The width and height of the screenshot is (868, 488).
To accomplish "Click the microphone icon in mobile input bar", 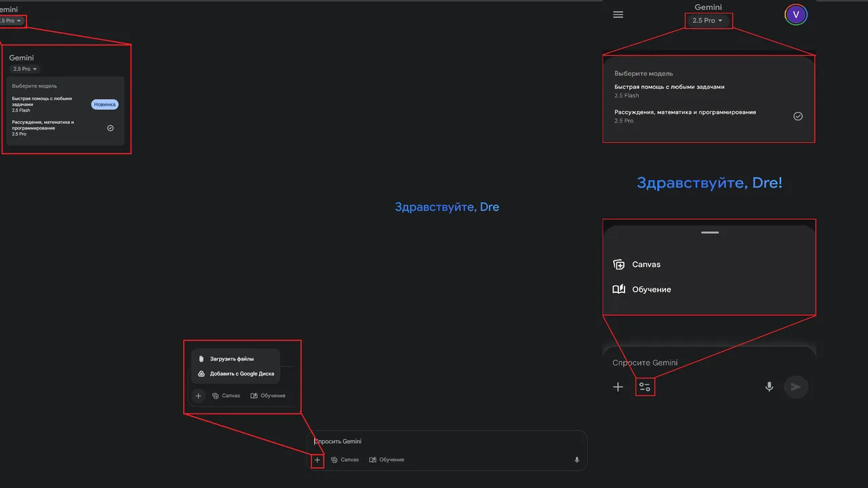I will pyautogui.click(x=769, y=387).
